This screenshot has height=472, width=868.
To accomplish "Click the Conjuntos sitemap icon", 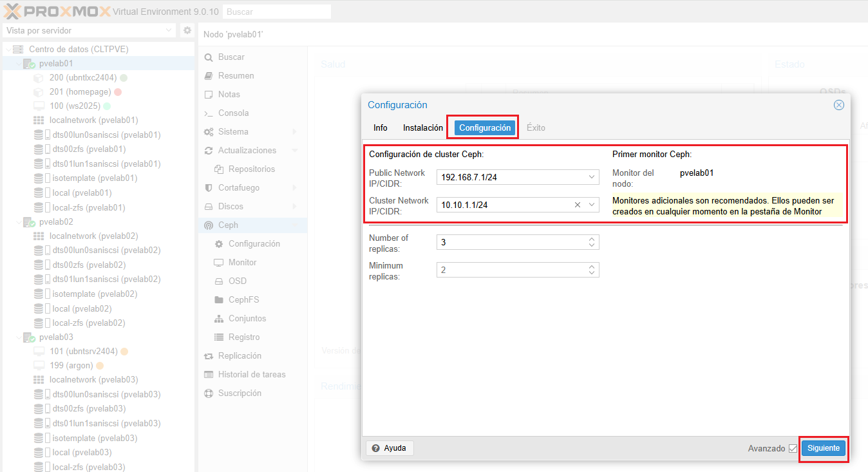I will click(x=218, y=319).
